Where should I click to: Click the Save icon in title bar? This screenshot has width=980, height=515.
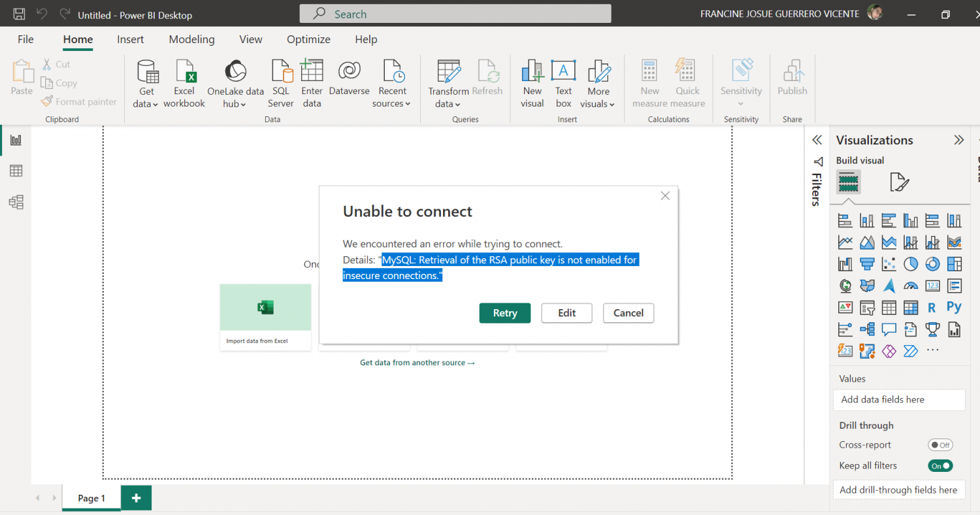point(20,14)
